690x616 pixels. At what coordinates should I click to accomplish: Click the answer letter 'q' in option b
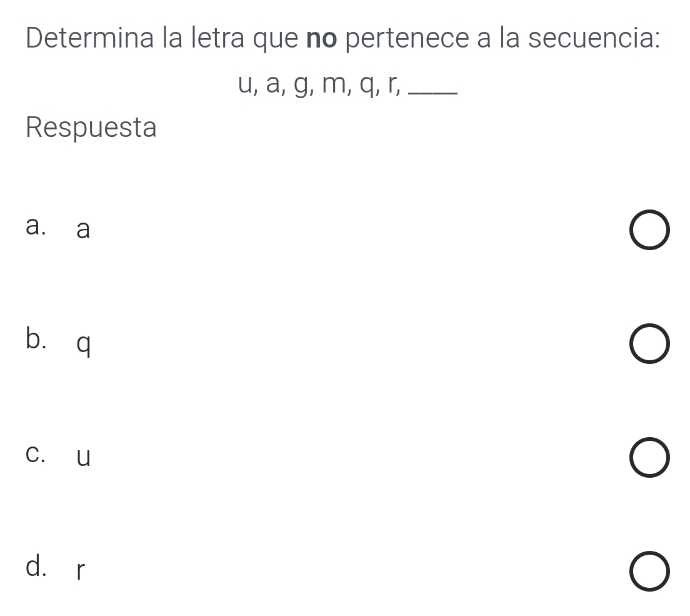[x=83, y=344]
